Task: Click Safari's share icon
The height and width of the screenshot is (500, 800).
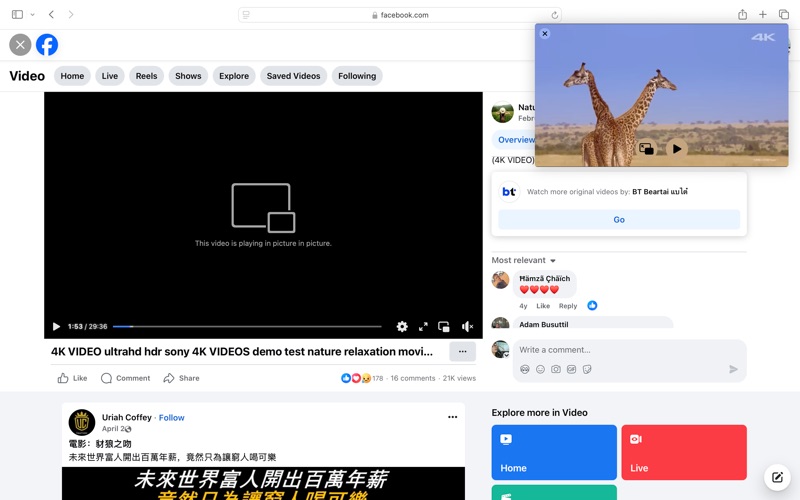Action: tap(742, 15)
